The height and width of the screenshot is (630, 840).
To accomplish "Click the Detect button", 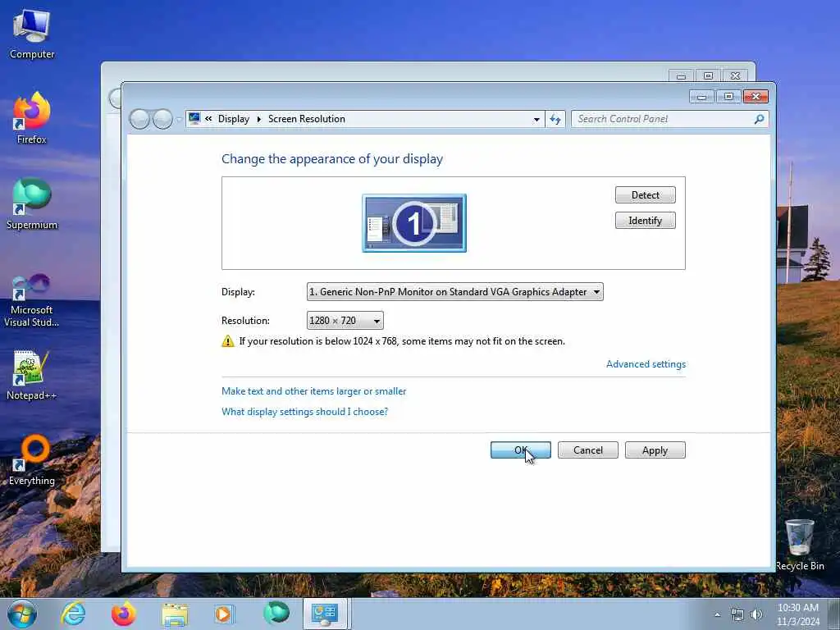I will pos(645,195).
